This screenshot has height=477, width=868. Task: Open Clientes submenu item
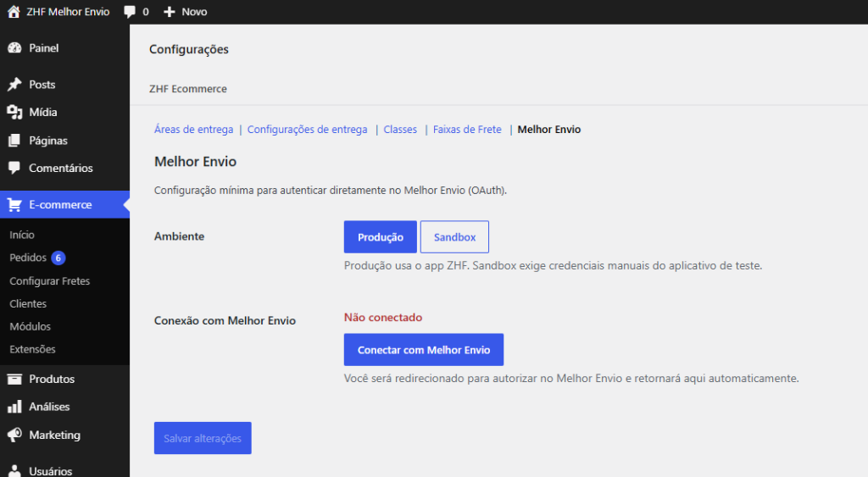click(28, 304)
